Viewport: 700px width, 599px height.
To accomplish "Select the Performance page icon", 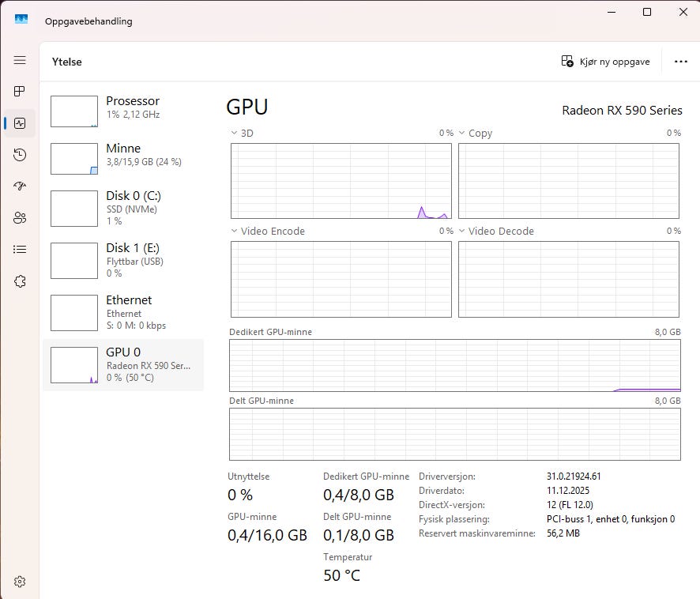I will click(x=20, y=122).
